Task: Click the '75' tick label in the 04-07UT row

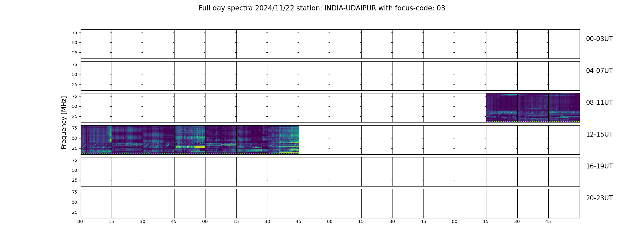Action: 75,64
